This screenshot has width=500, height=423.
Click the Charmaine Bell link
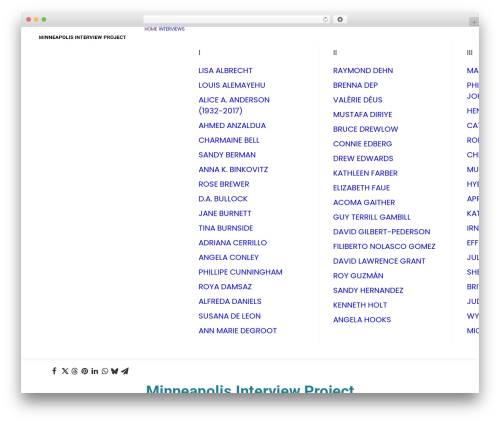point(229,140)
